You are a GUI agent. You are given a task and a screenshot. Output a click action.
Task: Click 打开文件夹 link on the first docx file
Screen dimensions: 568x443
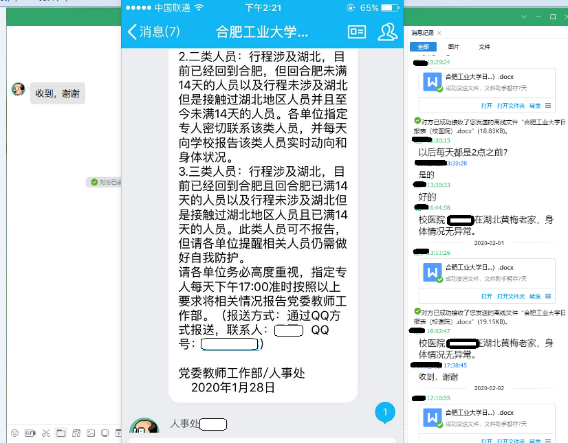[511, 106]
